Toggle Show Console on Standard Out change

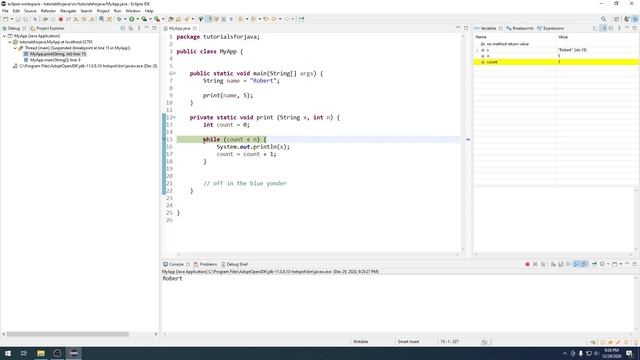576,264
